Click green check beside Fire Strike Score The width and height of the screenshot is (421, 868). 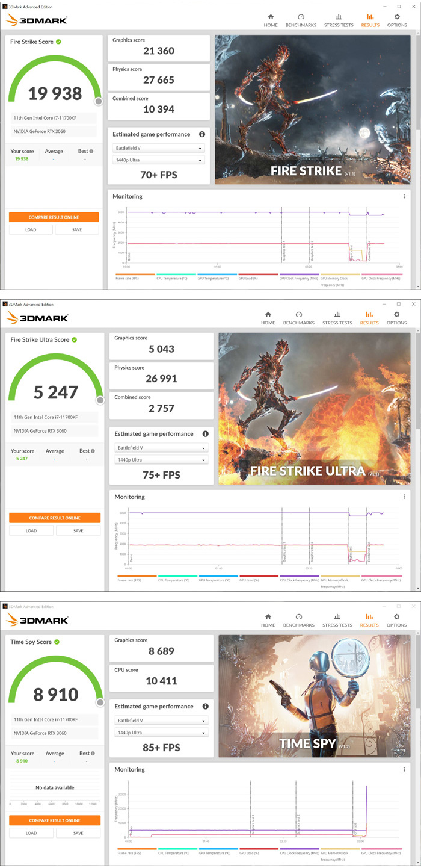[x=58, y=42]
